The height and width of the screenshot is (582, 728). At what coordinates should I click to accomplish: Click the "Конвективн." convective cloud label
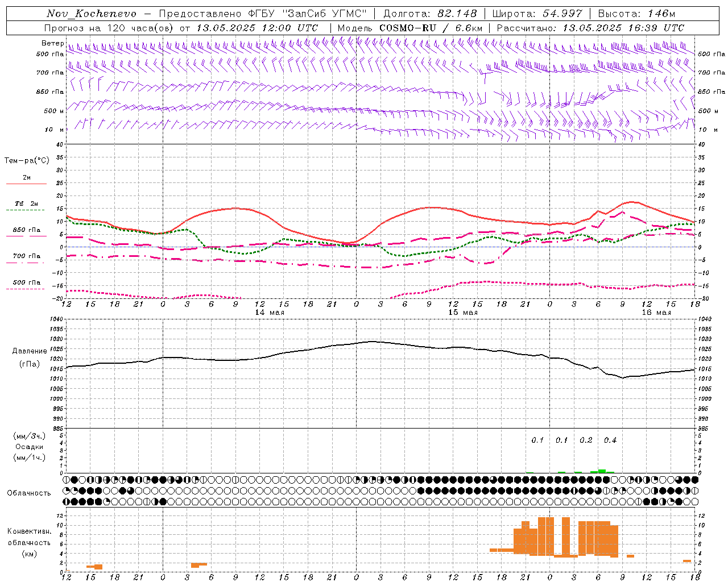click(30, 531)
